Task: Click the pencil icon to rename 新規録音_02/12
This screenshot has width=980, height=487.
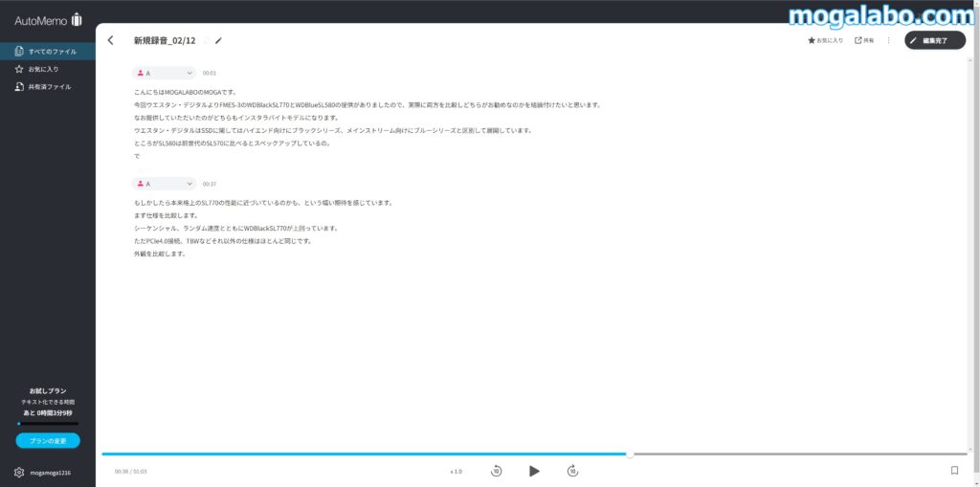Action: click(218, 40)
